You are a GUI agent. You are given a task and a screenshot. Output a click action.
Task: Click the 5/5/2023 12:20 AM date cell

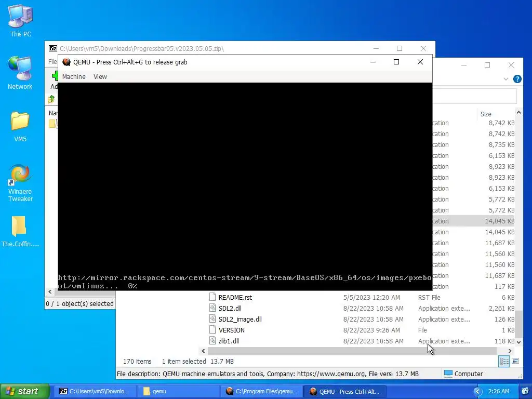pos(371,298)
